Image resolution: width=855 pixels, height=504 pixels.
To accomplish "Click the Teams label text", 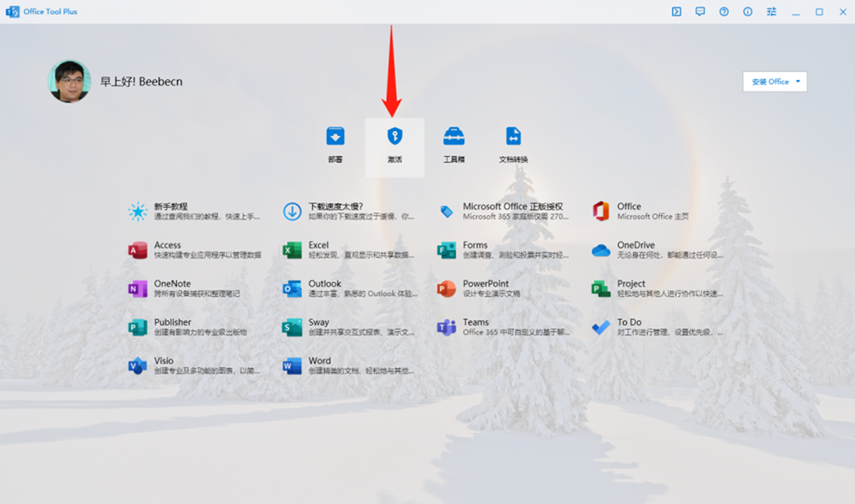I will click(x=475, y=323).
